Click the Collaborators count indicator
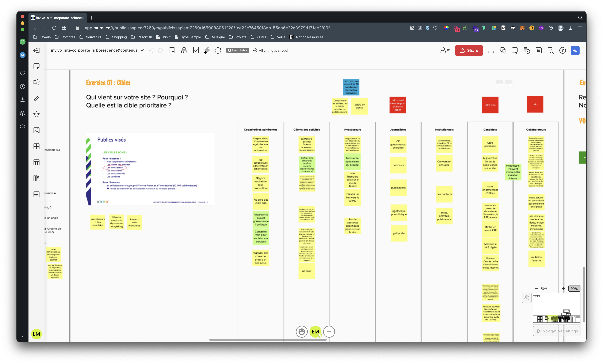603x364 pixels. (x=445, y=50)
